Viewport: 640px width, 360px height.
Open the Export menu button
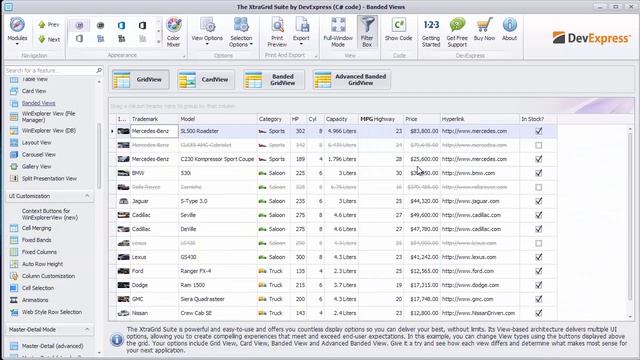point(301,32)
